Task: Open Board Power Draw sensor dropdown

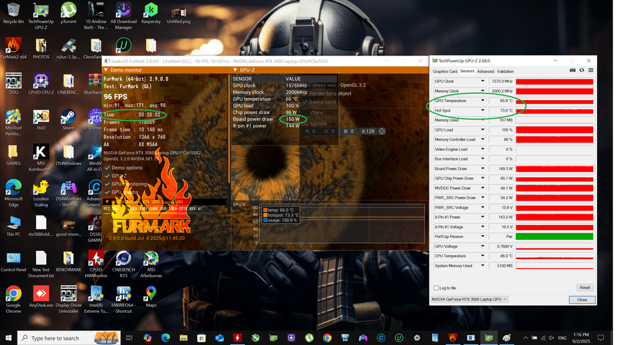Action: tap(482, 168)
